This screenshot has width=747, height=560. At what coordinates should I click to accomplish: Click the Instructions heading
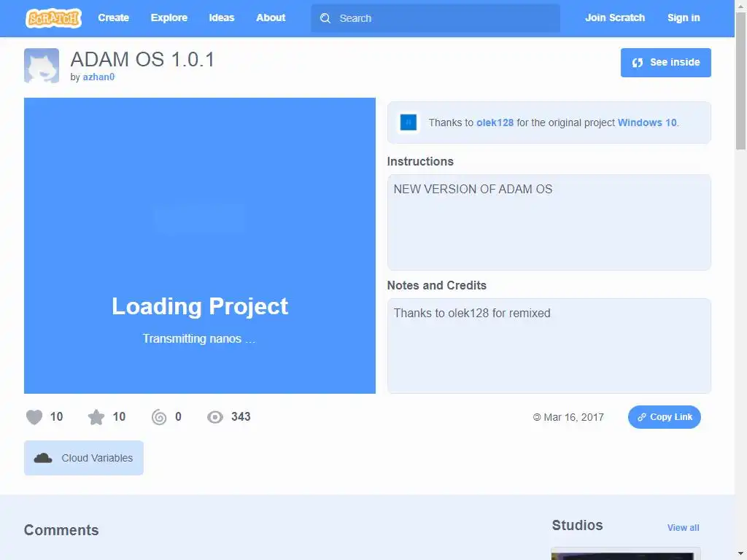click(420, 161)
